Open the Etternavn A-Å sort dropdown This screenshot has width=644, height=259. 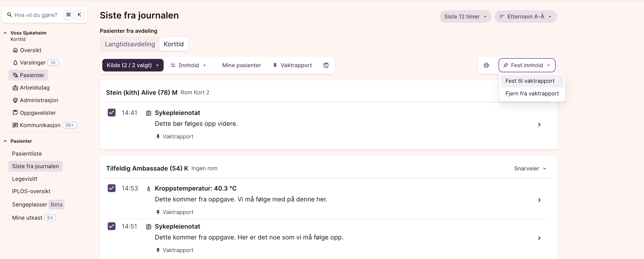tap(525, 17)
